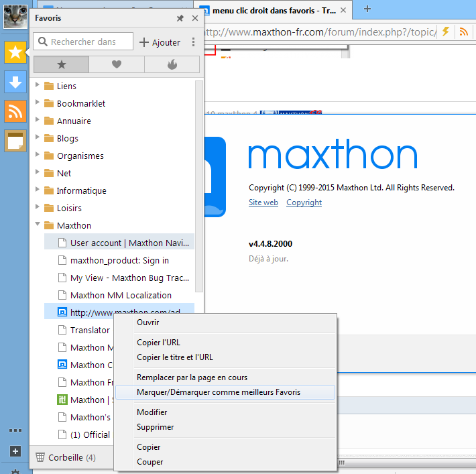Choose Couper in context menu
This screenshot has height=474, width=476.
coord(225,462)
